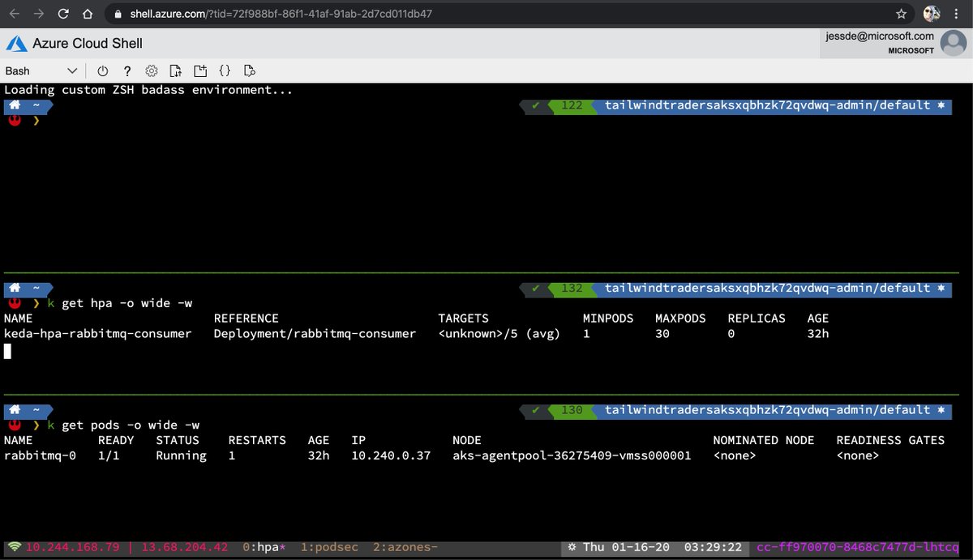The width and height of the screenshot is (973, 560).
Task: Reload the shell.azure.com page
Action: coord(63,14)
